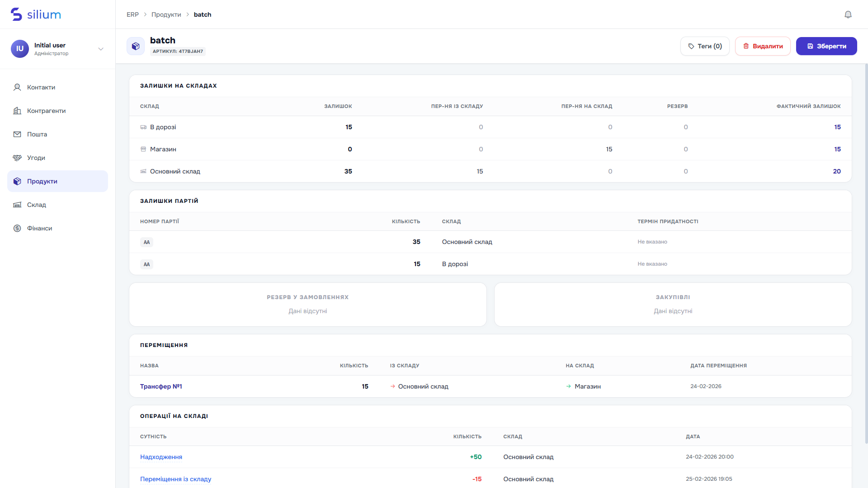868x488 pixels.
Task: Click the ЗАКУПІВЛІ panel title
Action: pos(673,297)
